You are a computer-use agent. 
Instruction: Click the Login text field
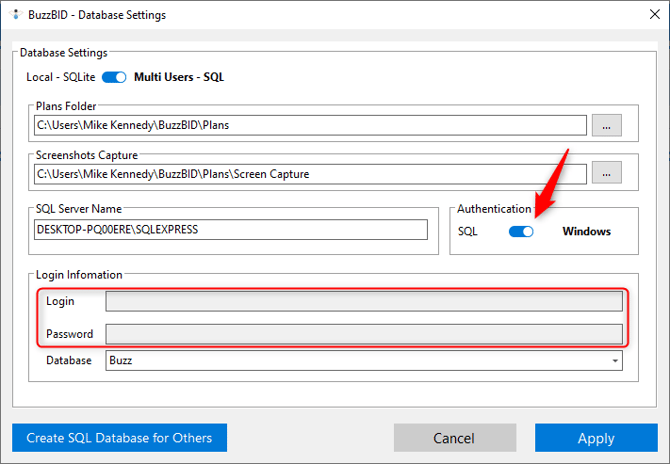click(364, 302)
